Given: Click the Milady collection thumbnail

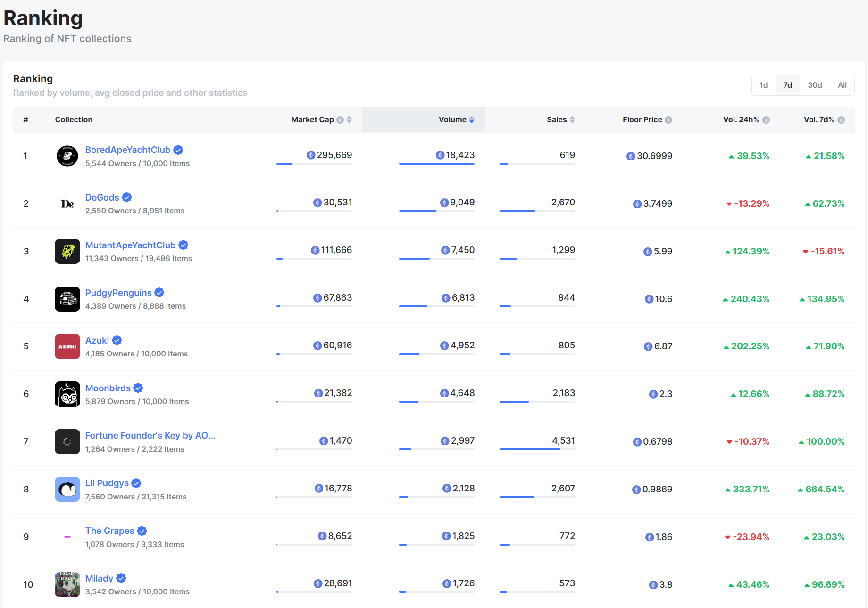Looking at the screenshot, I should click(67, 584).
